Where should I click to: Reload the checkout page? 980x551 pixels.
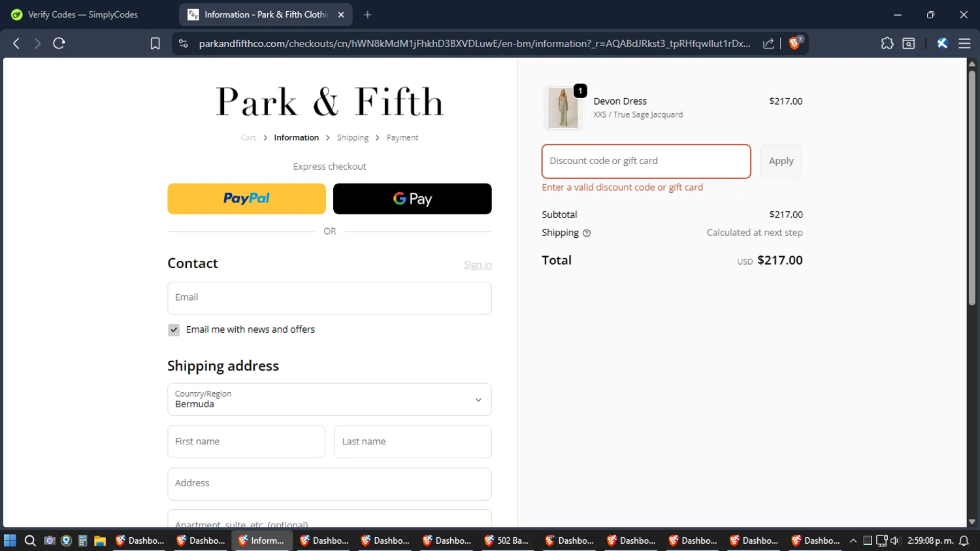point(59,43)
